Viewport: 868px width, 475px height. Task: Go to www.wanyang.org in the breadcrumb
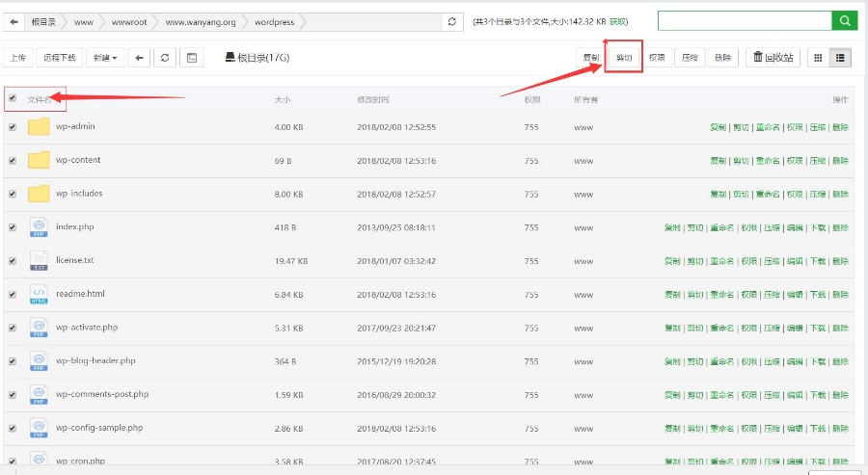(201, 22)
